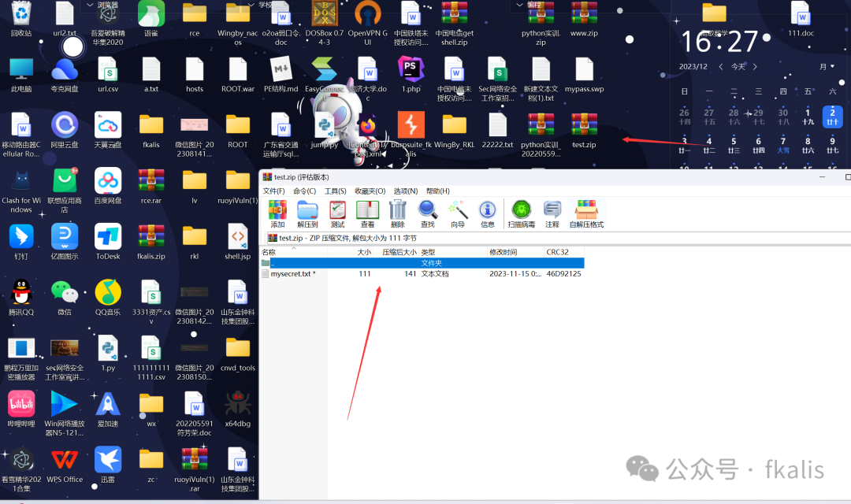Click the SFX (自解压格式) toolbar icon
This screenshot has height=504, width=851.
586,213
